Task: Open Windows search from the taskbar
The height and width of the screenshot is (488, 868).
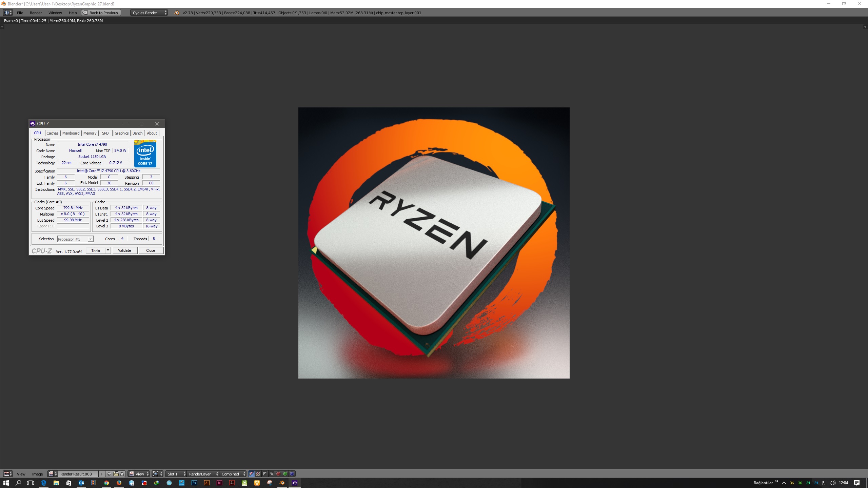Action: (x=18, y=483)
